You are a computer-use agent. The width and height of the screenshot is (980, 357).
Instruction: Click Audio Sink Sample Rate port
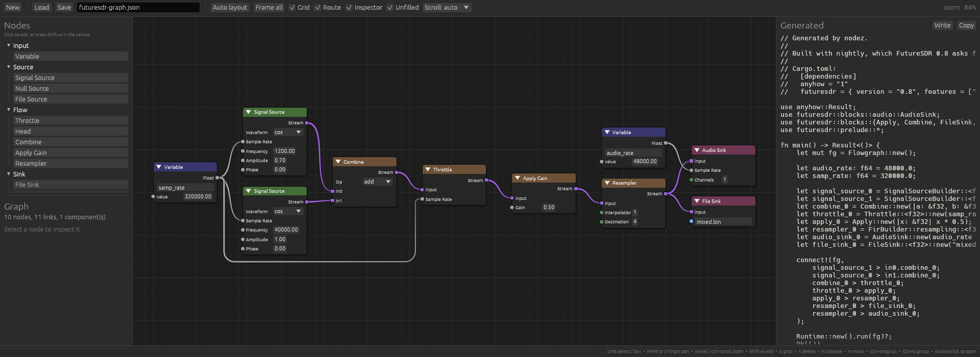691,170
